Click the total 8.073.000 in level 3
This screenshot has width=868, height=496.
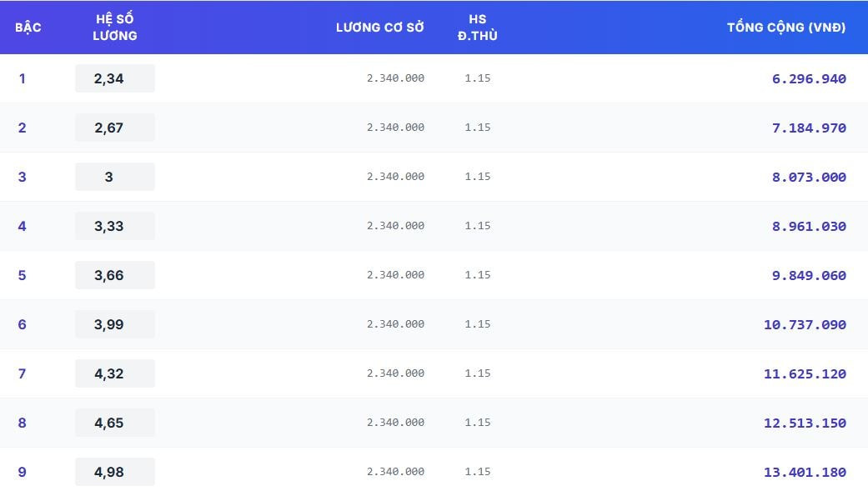[808, 178]
